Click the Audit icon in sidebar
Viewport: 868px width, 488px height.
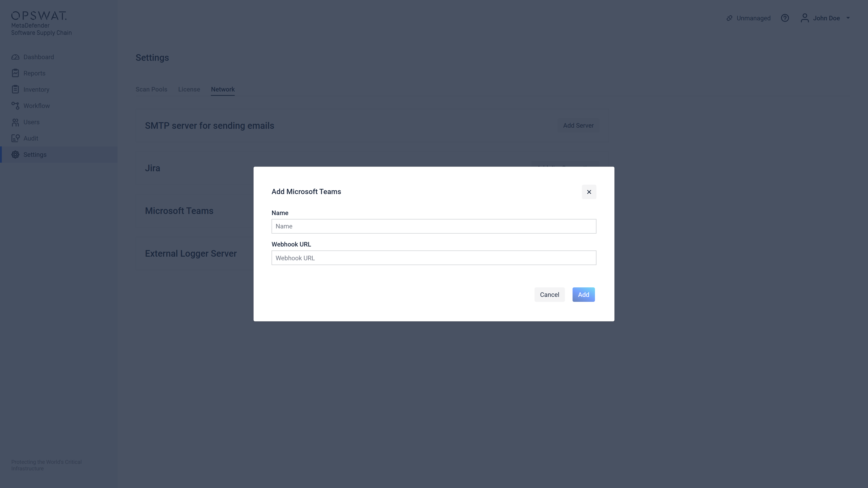pos(15,138)
